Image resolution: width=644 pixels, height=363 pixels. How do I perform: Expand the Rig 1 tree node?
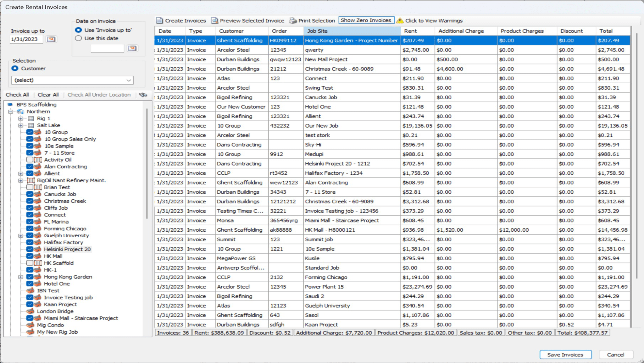[x=21, y=118]
